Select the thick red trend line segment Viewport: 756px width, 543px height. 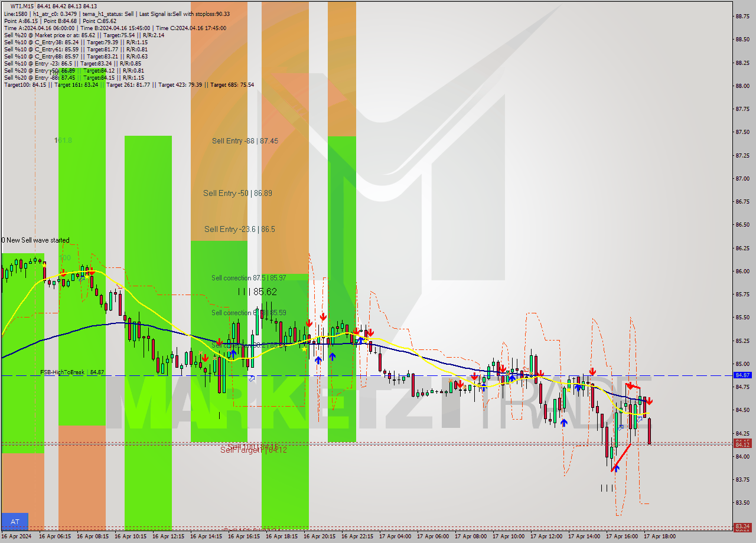point(621,457)
